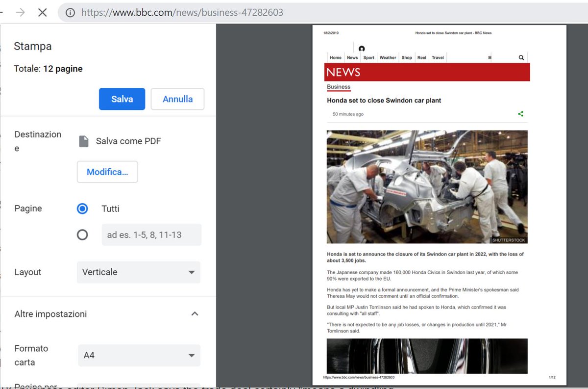
Task: Open the Formato carta A4 dropdown
Action: pyautogui.click(x=139, y=355)
